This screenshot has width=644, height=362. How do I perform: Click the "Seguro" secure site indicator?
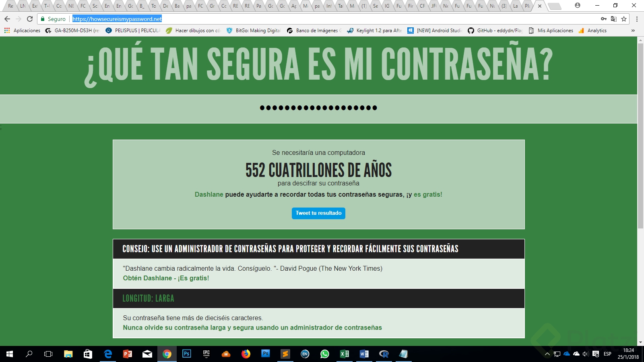(x=53, y=19)
